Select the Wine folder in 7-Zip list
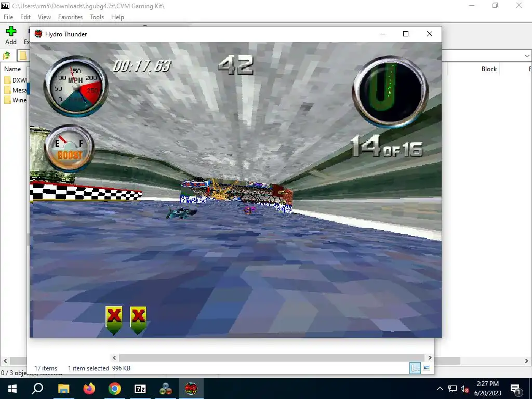Image resolution: width=532 pixels, height=399 pixels. tap(15, 100)
